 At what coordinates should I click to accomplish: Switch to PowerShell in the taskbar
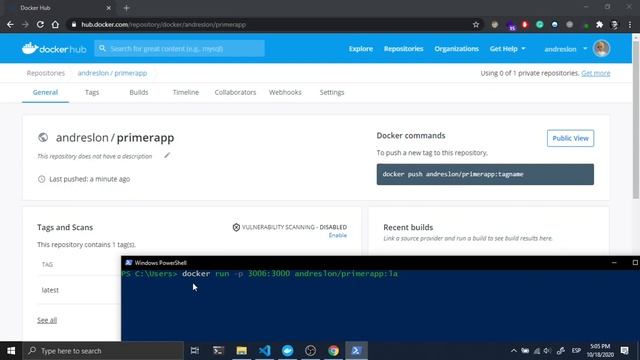click(356, 351)
